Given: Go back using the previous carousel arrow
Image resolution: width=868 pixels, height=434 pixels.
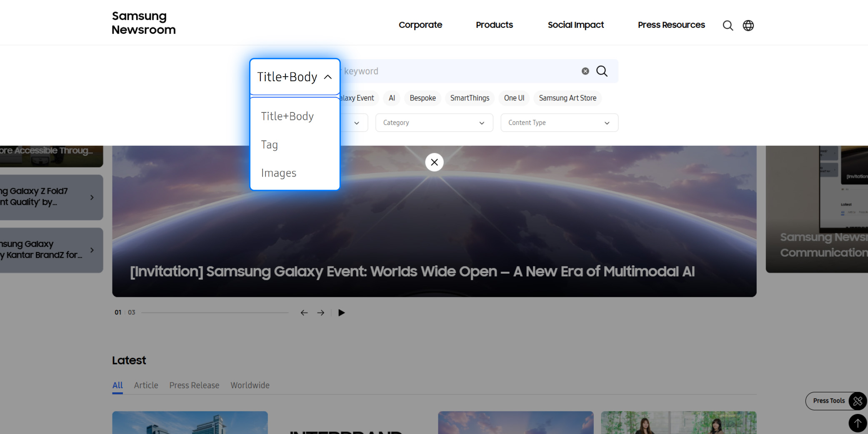Looking at the screenshot, I should click(x=304, y=312).
